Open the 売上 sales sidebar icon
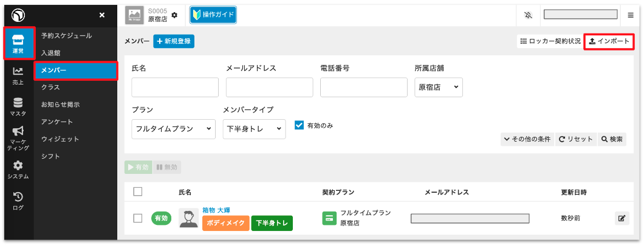Screen dimensions: 644x245 [x=18, y=75]
